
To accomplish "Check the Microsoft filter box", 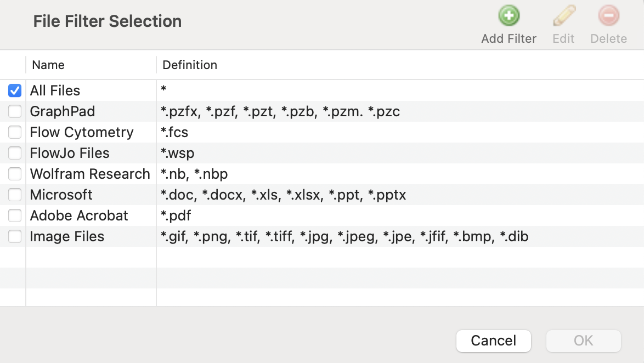I will 14,195.
